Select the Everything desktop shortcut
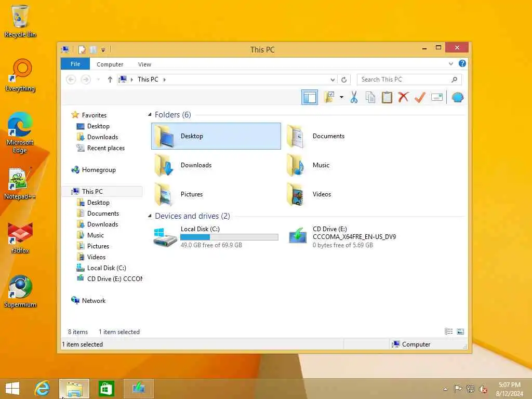The width and height of the screenshot is (532, 399). pyautogui.click(x=20, y=75)
